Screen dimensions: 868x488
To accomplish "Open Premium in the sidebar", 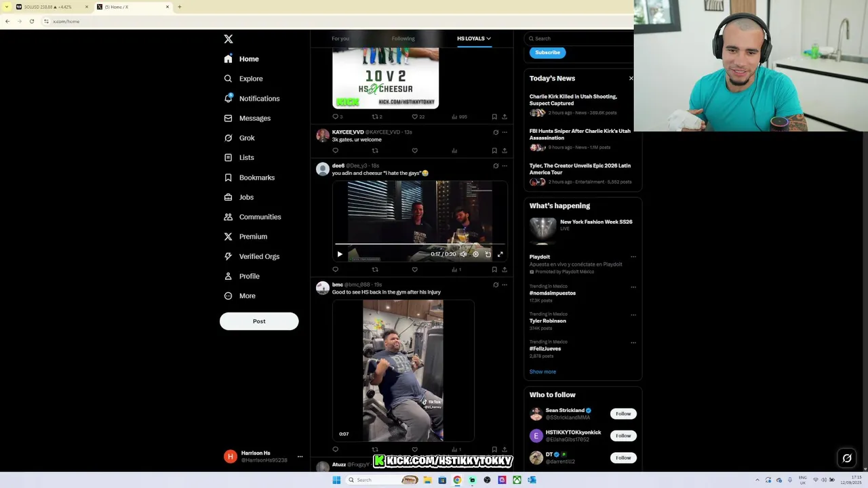I will [x=245, y=237].
